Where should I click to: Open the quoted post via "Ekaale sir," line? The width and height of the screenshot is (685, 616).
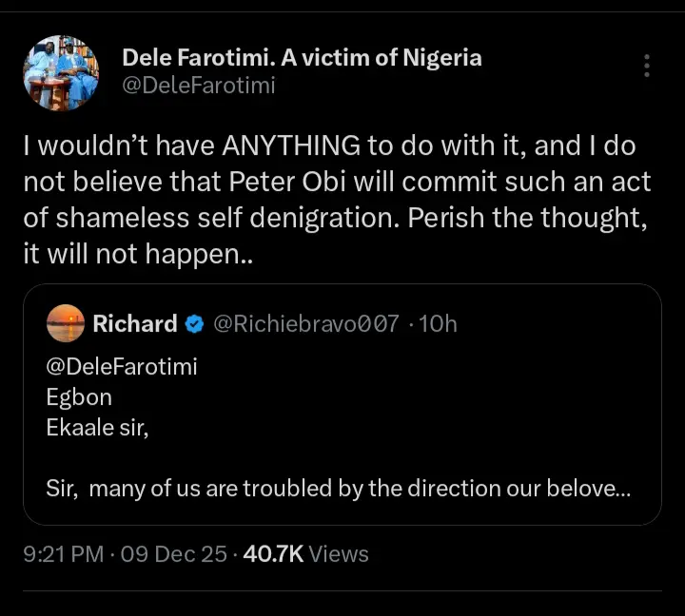98,428
